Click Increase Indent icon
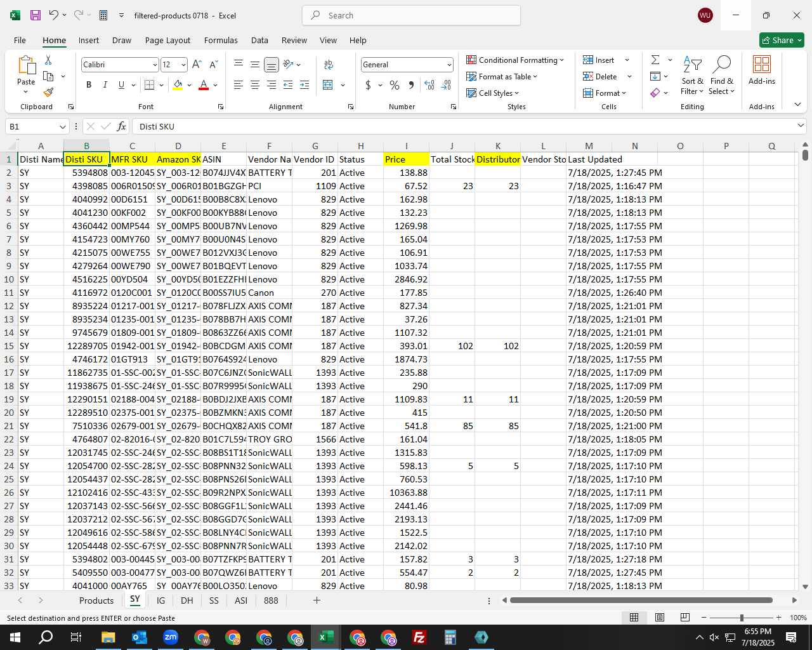812x650 pixels. point(304,84)
